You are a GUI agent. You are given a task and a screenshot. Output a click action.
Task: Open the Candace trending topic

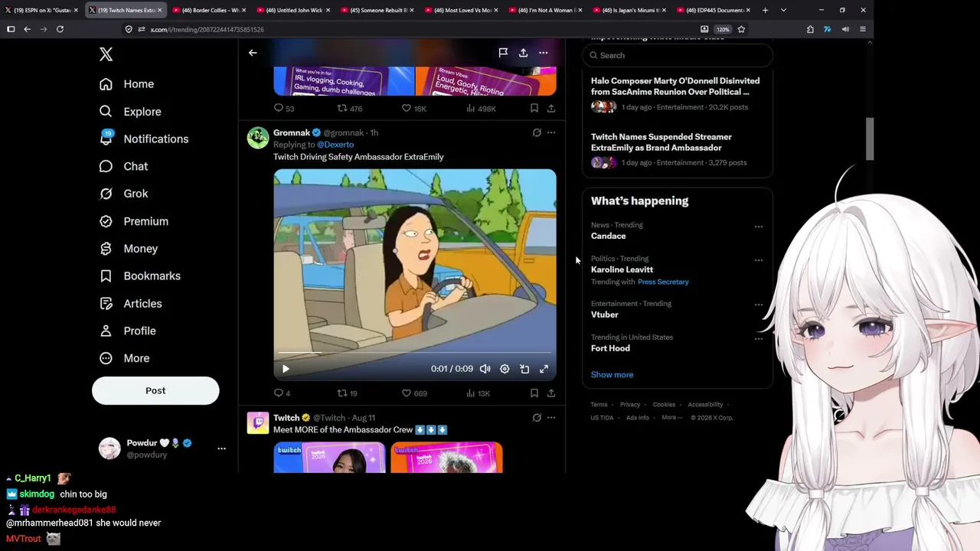pyautogui.click(x=609, y=236)
